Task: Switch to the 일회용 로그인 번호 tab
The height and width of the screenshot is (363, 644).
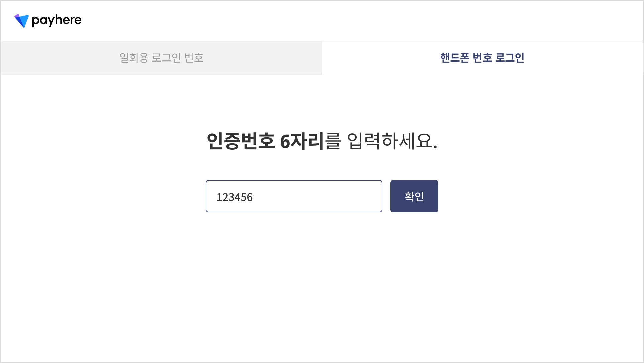Action: click(x=162, y=58)
